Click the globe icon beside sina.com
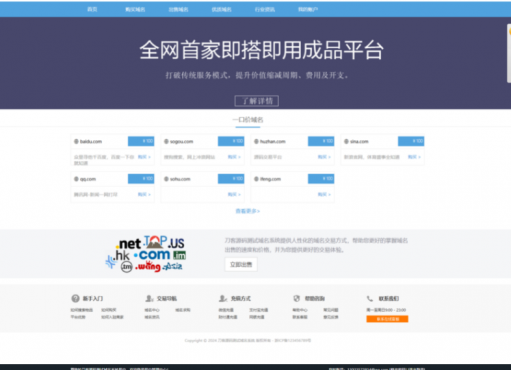The height and width of the screenshot is (370, 511). point(346,141)
